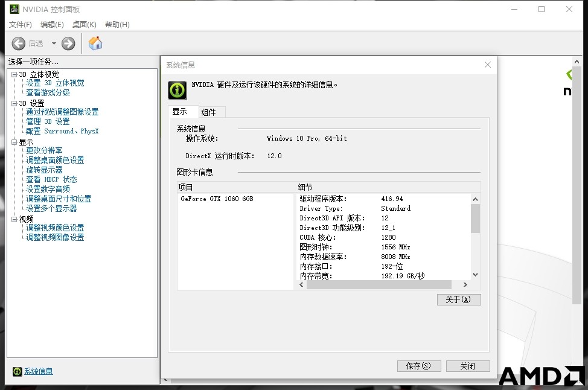Image resolution: width=588 pixels, height=390 pixels.
Task: Select 设置多个显示器
Action: pos(51,208)
